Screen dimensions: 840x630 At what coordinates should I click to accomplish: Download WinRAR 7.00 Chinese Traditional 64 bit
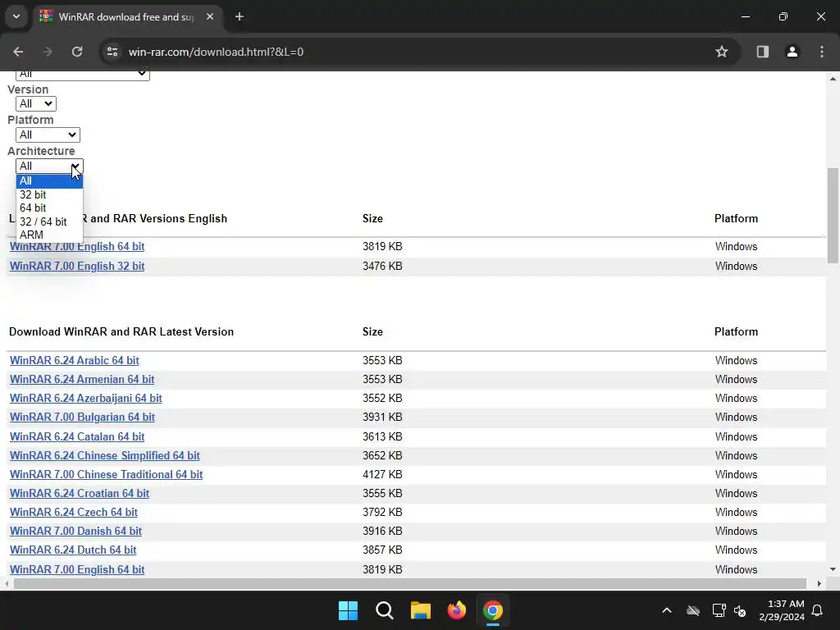106,474
